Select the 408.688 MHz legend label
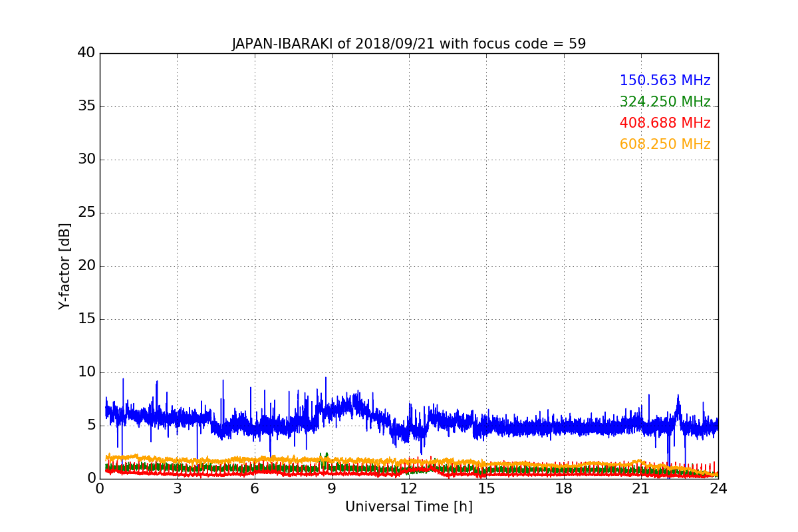The image size is (798, 532). pos(665,123)
